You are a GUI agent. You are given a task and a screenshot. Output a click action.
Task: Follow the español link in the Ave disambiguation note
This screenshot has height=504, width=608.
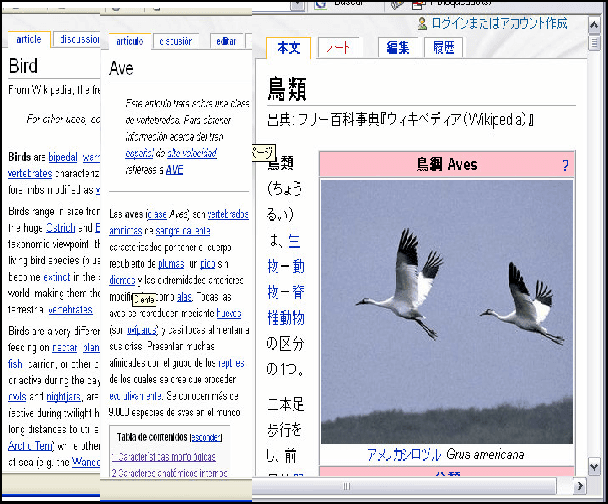coord(139,153)
